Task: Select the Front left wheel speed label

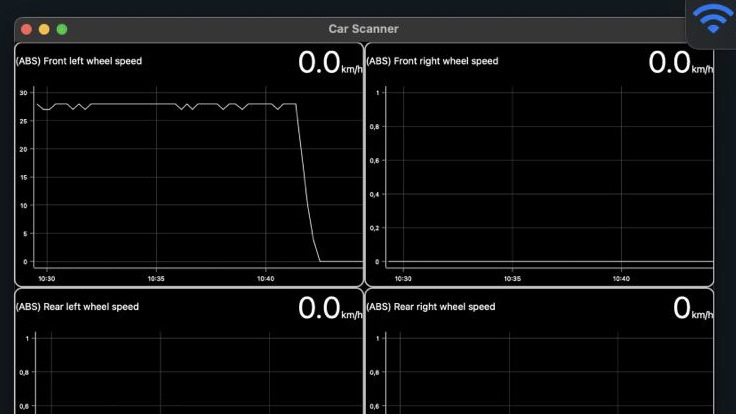Action: pyautogui.click(x=79, y=61)
